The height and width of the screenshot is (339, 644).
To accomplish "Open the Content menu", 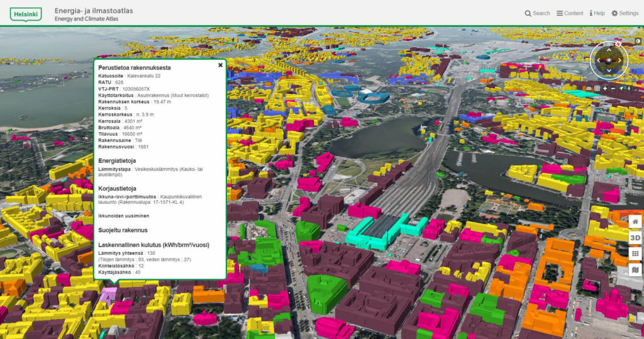I will 570,13.
